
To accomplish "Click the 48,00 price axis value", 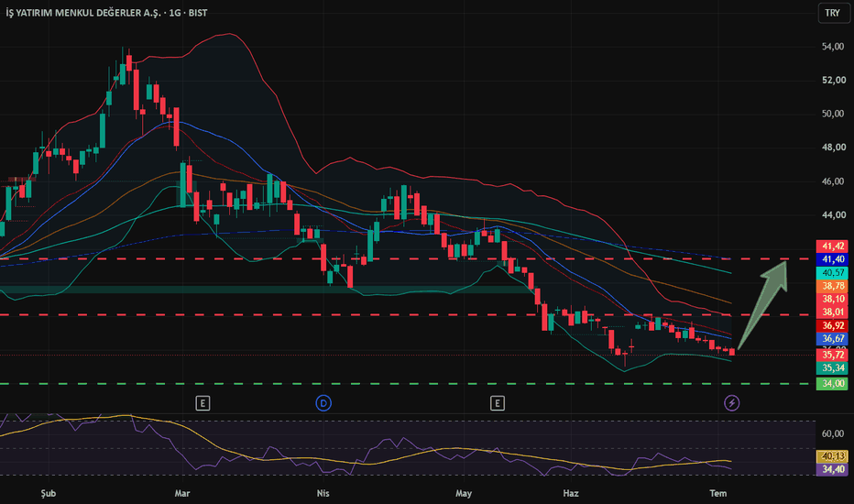I will tap(833, 148).
